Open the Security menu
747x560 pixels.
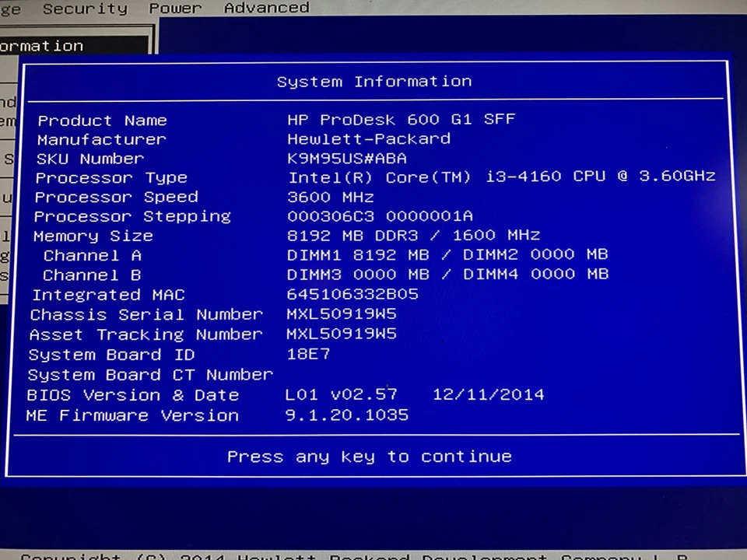coord(84,9)
